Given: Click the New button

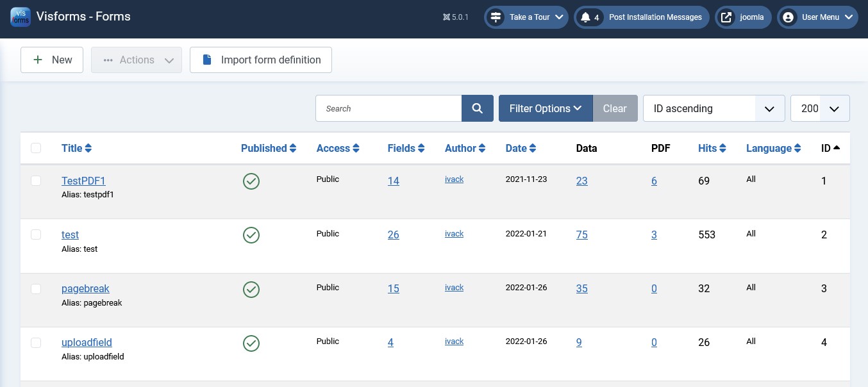Looking at the screenshot, I should 52,60.
